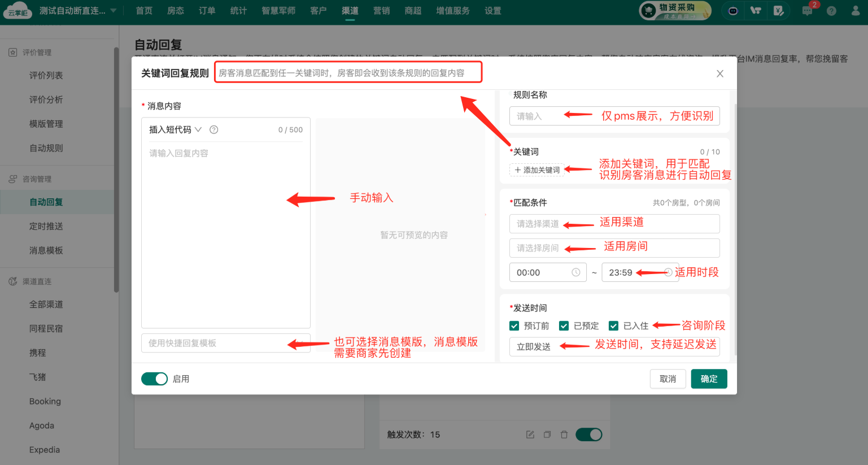Open the robot assistant icon in header
Image resolution: width=868 pixels, height=465 pixels.
(733, 11)
